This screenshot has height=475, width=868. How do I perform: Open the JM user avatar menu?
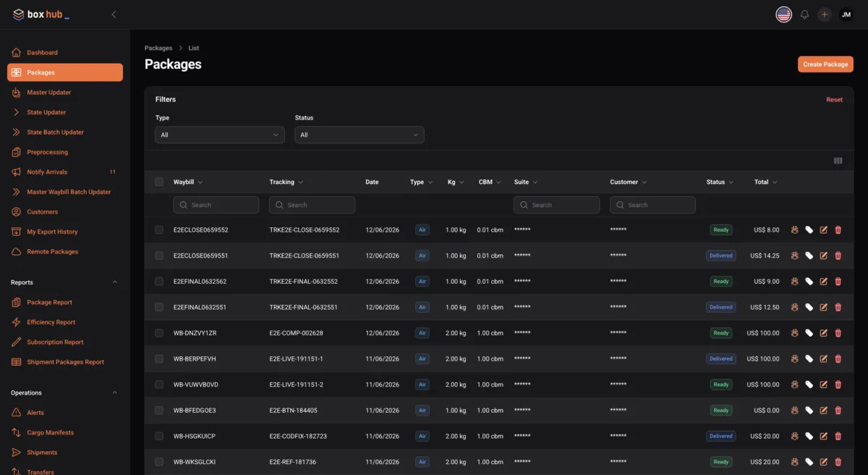coord(846,14)
